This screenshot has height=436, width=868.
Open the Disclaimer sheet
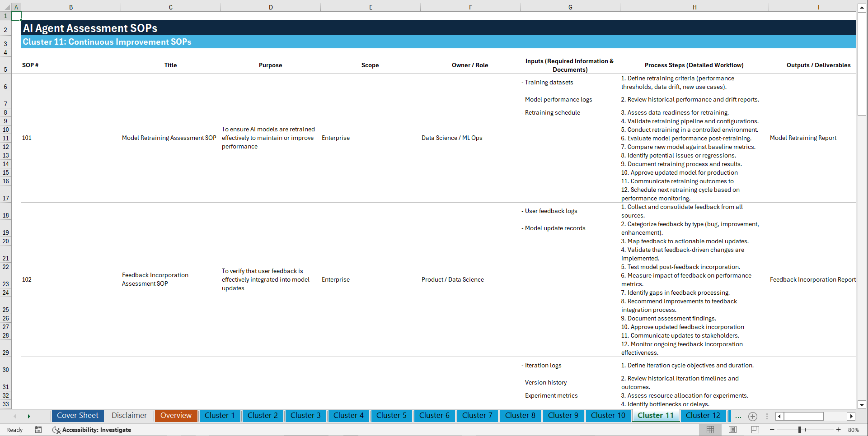[129, 416]
